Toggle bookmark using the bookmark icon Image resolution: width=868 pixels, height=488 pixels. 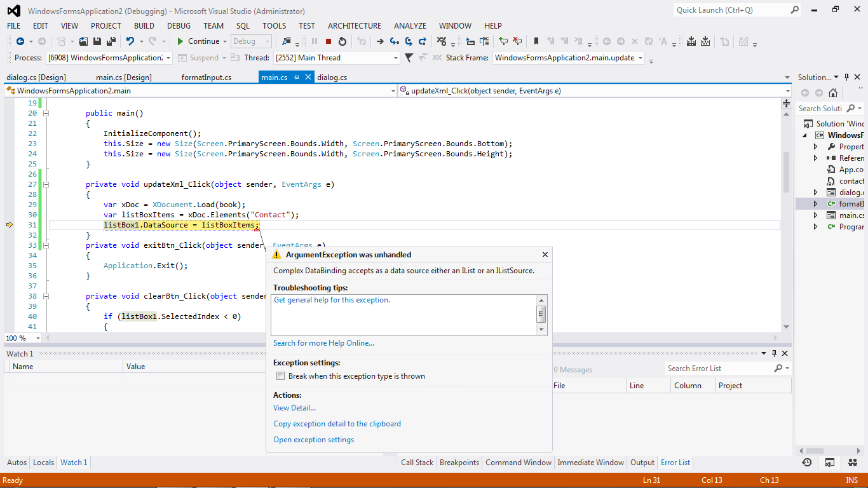click(536, 41)
